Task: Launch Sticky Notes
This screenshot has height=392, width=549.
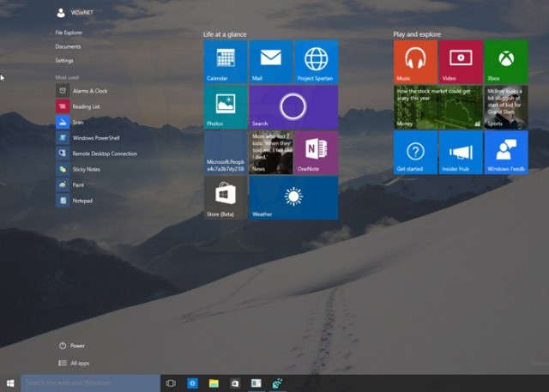Action: pos(78,169)
